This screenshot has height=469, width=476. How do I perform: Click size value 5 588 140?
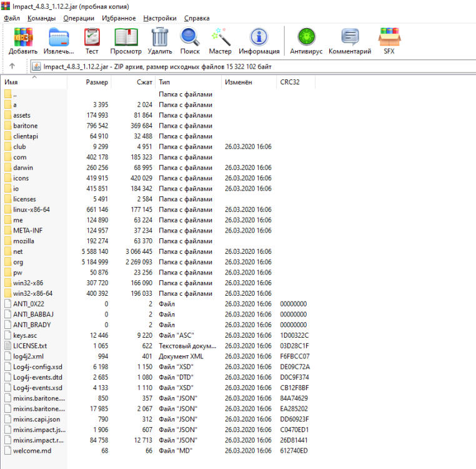pyautogui.click(x=95, y=251)
